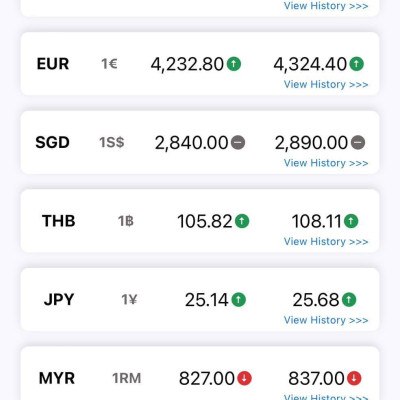Select the MYR currency label
Screen dimensions: 400x400
click(x=57, y=378)
